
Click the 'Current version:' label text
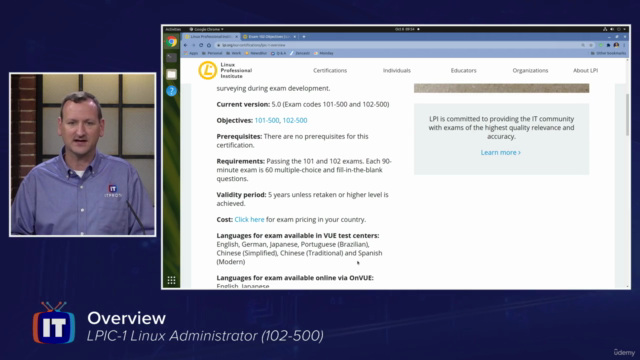(x=243, y=104)
